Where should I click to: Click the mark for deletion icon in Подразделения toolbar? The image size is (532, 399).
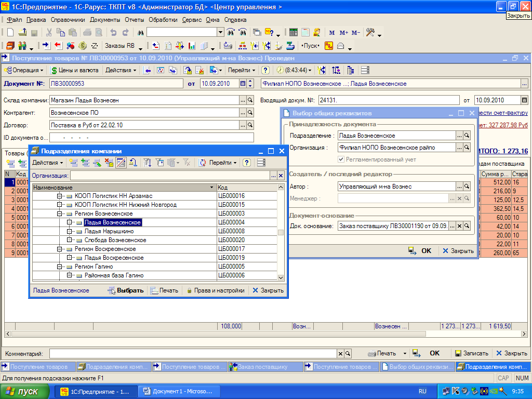point(109,163)
